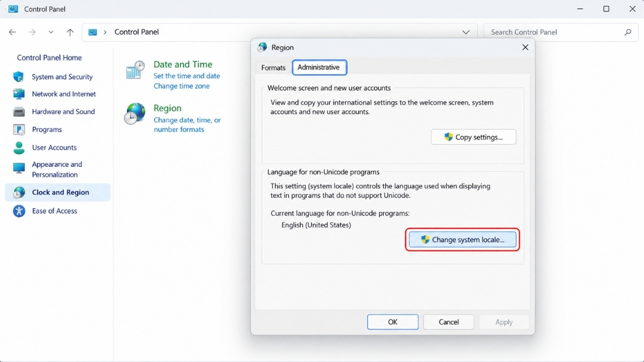This screenshot has height=362, width=644.
Task: Open Appearance and Personalization link
Action: tap(57, 169)
